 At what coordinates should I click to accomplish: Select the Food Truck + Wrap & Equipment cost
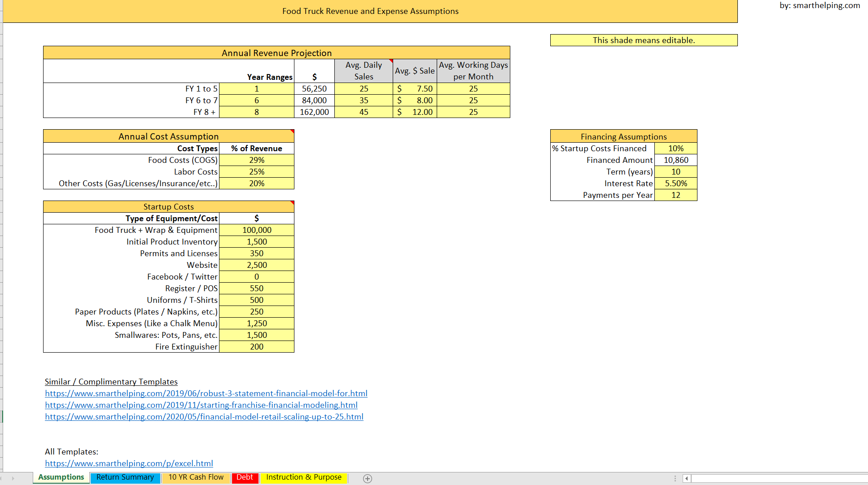[256, 230]
